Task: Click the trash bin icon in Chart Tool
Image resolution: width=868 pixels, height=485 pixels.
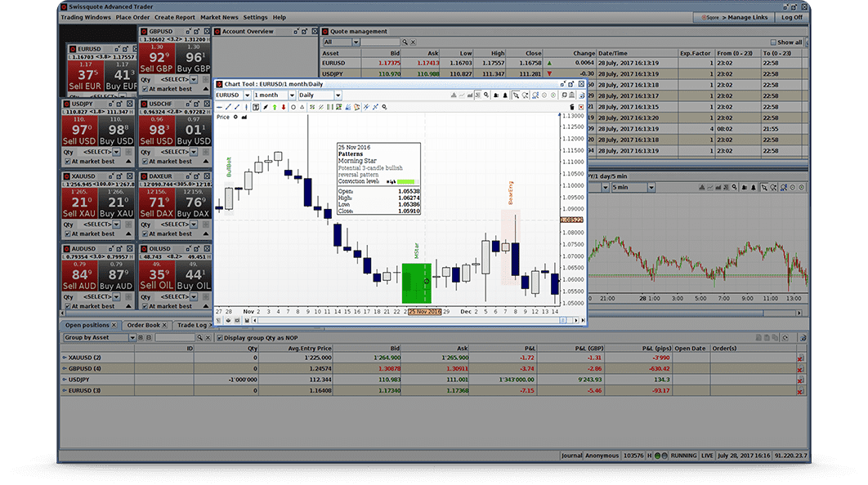Action: 572,107
